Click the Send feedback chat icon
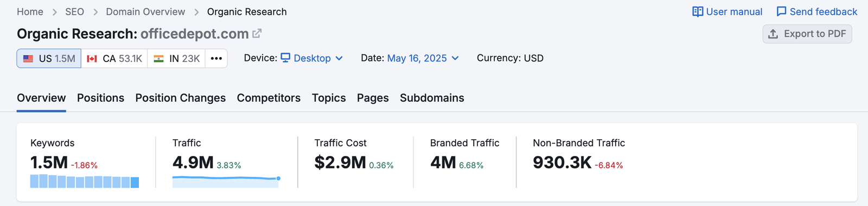Viewport: 868px width, 206px height. (781, 12)
